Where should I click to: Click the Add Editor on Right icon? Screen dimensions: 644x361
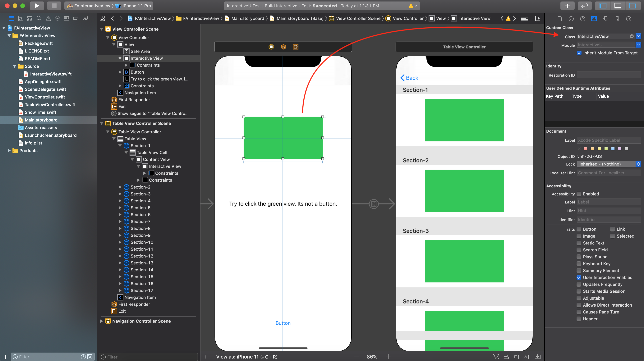[537, 18]
